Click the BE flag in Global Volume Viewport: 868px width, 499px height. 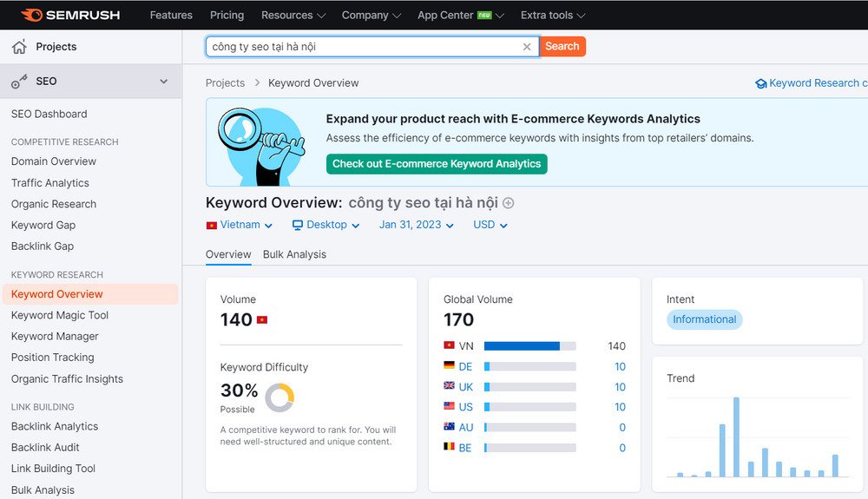click(449, 446)
